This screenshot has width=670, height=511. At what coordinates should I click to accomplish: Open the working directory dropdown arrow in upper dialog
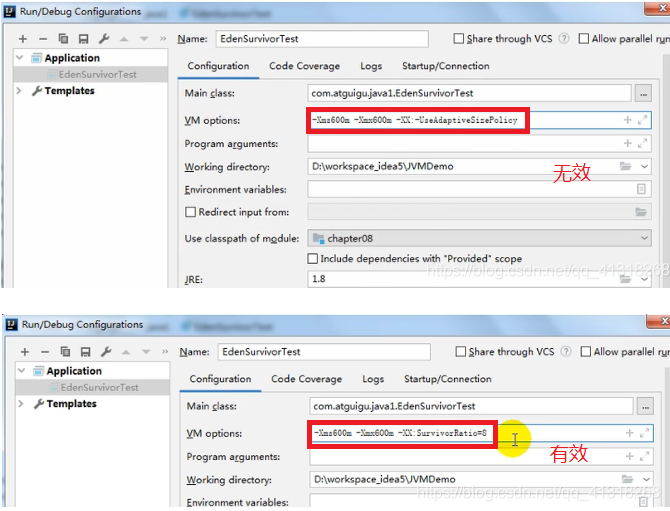[x=644, y=166]
